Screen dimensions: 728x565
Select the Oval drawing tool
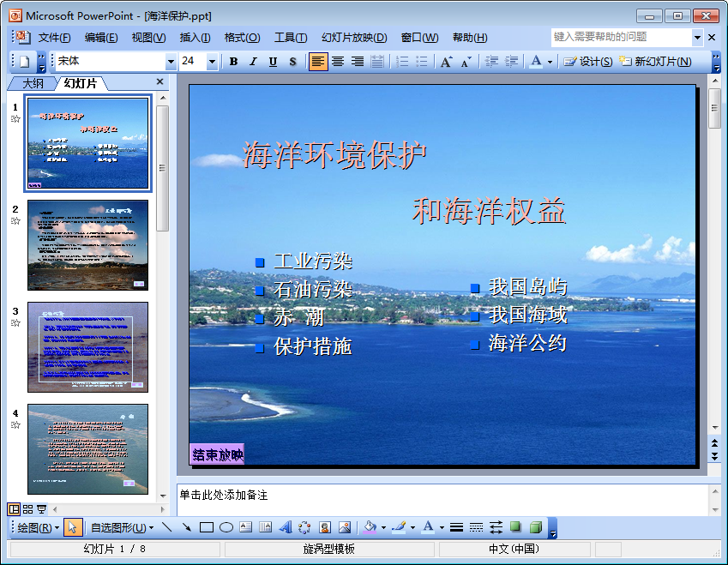point(226,527)
